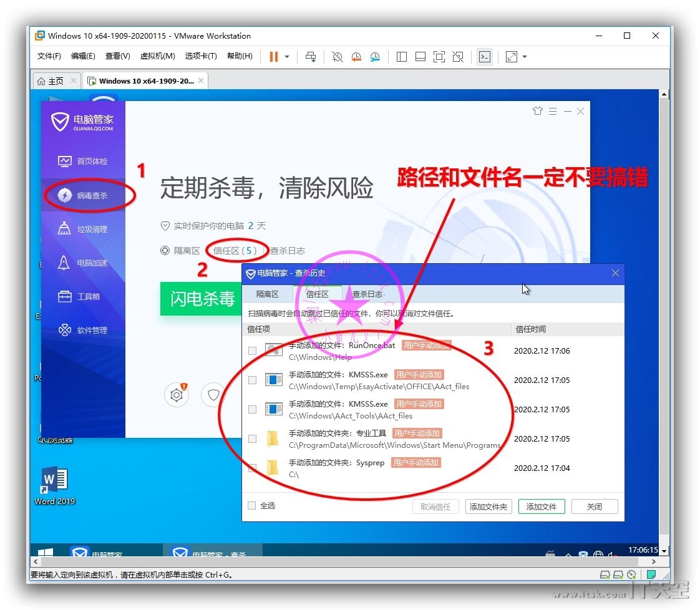Open the 查看(V) menu
700x610 pixels.
point(118,56)
